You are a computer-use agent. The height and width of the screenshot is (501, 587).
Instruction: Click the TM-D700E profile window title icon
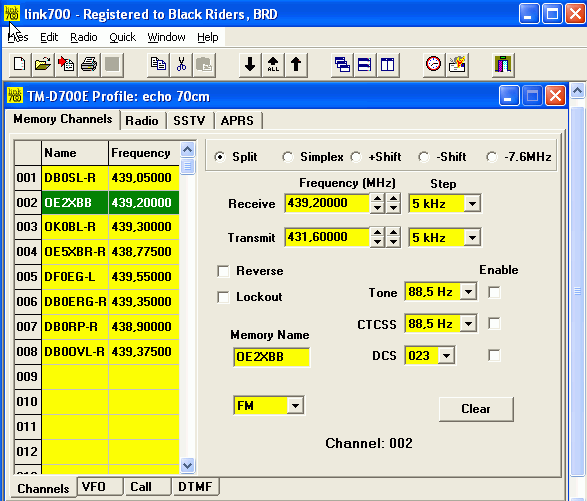[15, 95]
